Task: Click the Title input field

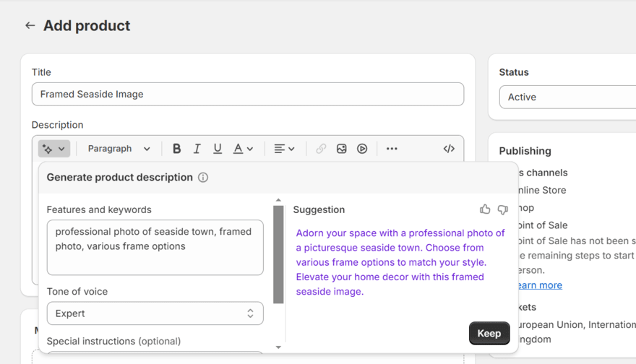Action: (x=247, y=94)
